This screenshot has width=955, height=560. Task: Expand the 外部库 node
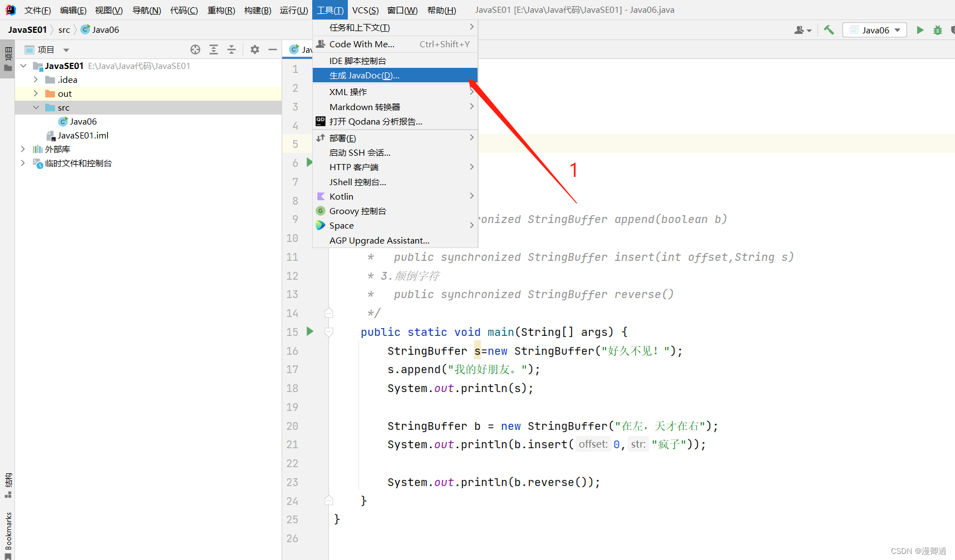point(23,149)
